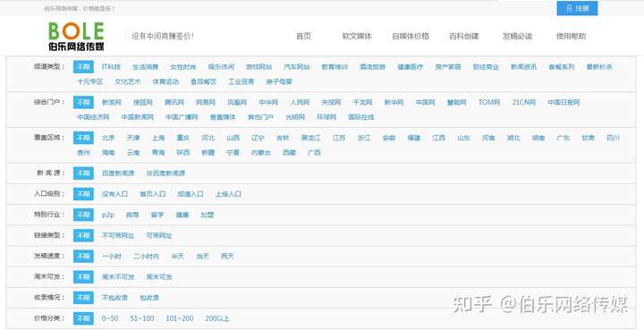
Task: Select 不限 in the 频道类型 row
Action: 83,67
